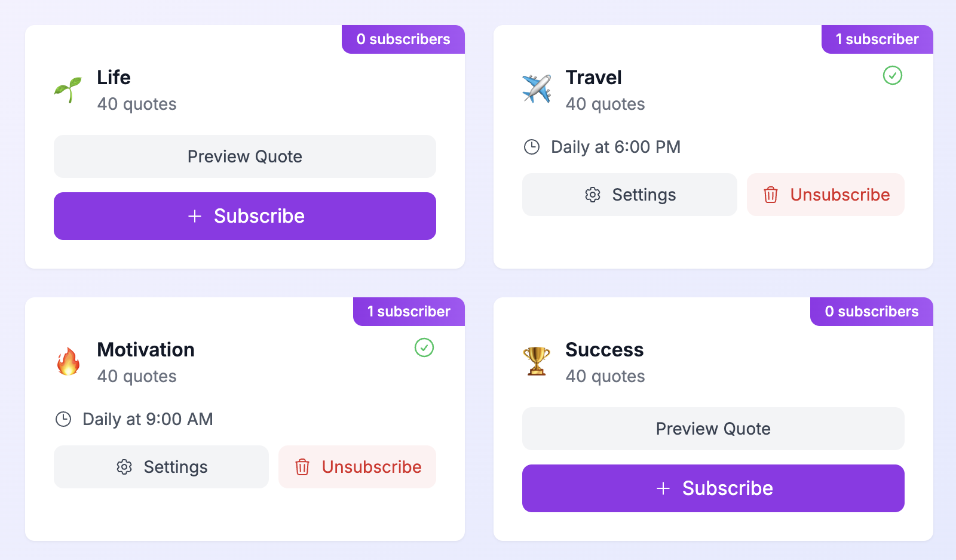Click the clock icon beside Daily at 6:00 PM

[x=532, y=147]
